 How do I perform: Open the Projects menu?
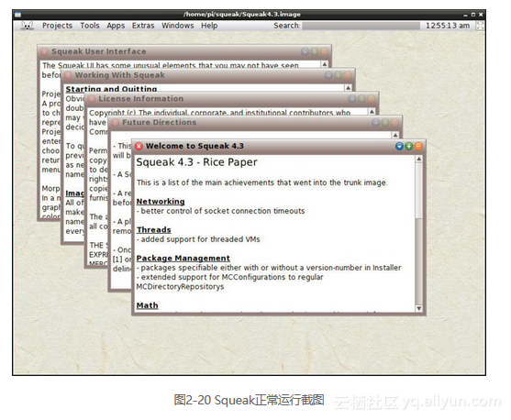[58, 26]
